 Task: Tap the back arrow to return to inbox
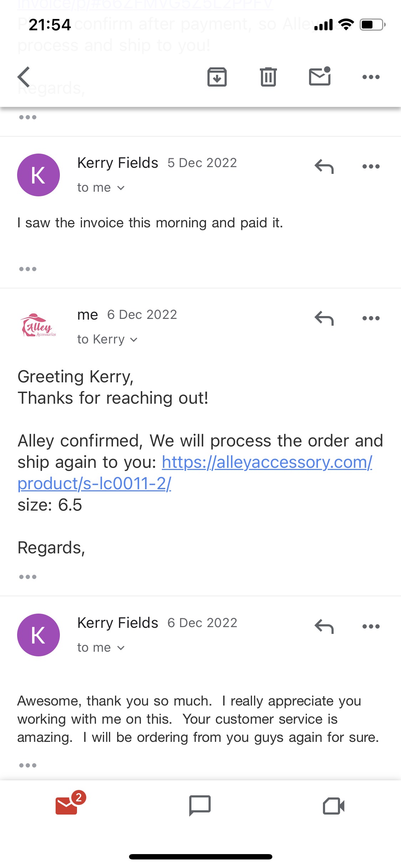24,77
